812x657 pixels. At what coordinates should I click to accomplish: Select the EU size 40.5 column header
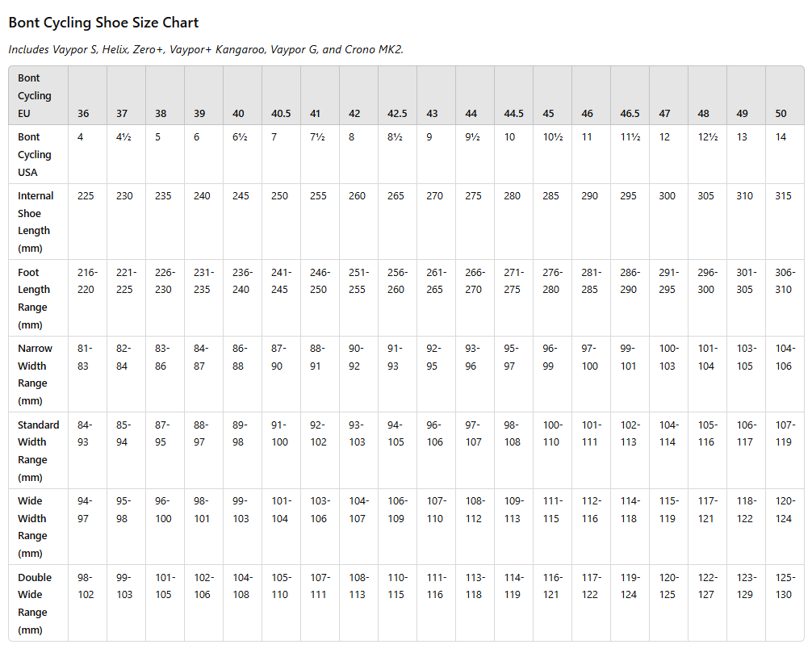(281, 114)
